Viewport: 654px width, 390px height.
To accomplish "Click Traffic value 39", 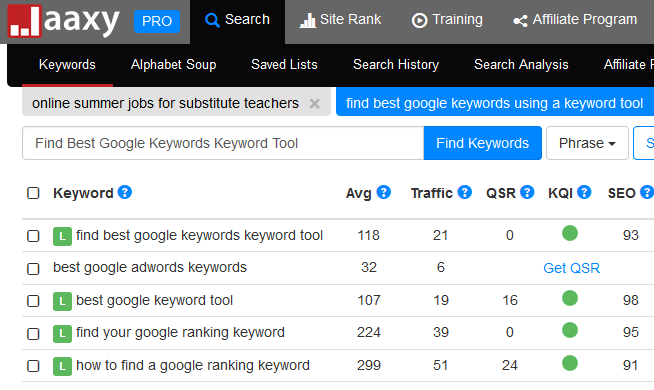I will (441, 332).
